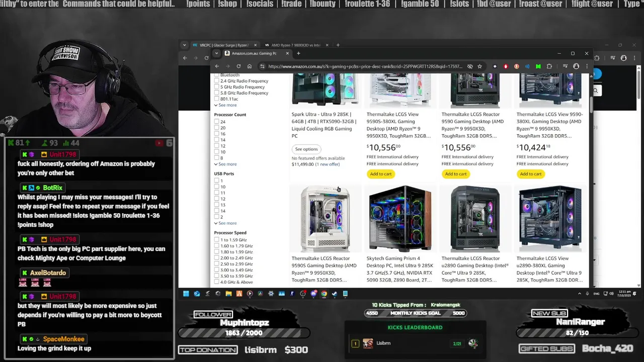Open tab search dropdown in background browser window
This screenshot has width=644, height=362.
(185, 45)
